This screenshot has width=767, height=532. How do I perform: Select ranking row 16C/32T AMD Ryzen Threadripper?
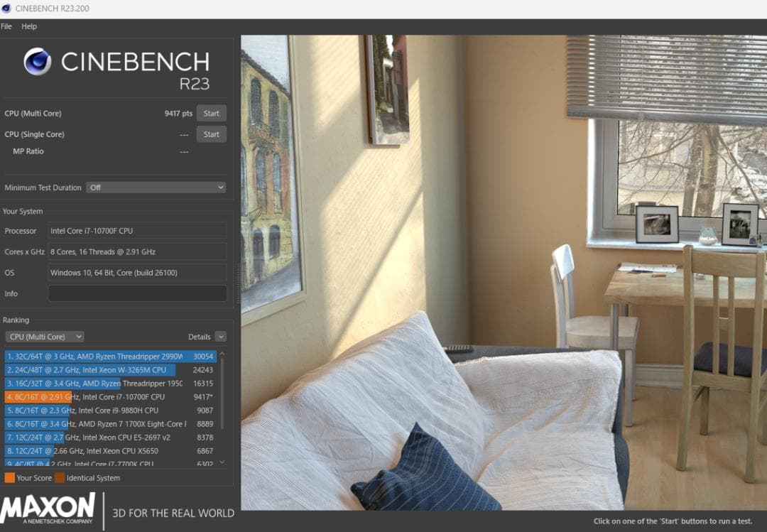pos(111,384)
